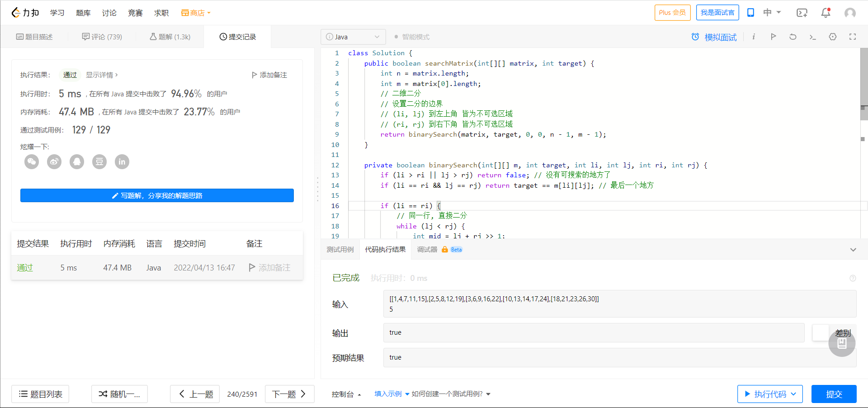The image size is (868, 408).
Task: Open 调试器 Beta tab
Action: (439, 250)
